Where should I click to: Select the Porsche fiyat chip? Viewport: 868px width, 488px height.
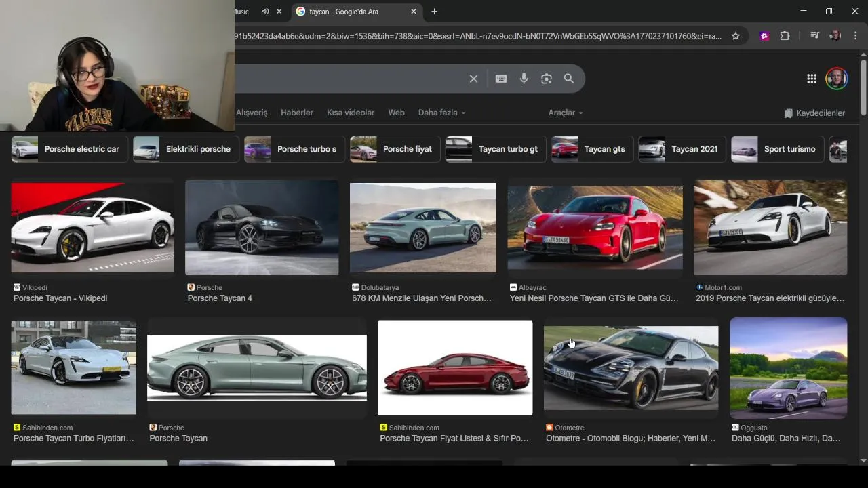(x=394, y=149)
